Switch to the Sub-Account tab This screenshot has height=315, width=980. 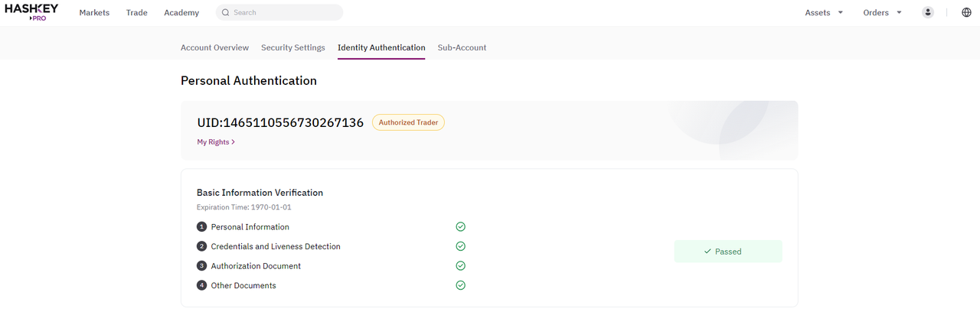pyautogui.click(x=462, y=47)
